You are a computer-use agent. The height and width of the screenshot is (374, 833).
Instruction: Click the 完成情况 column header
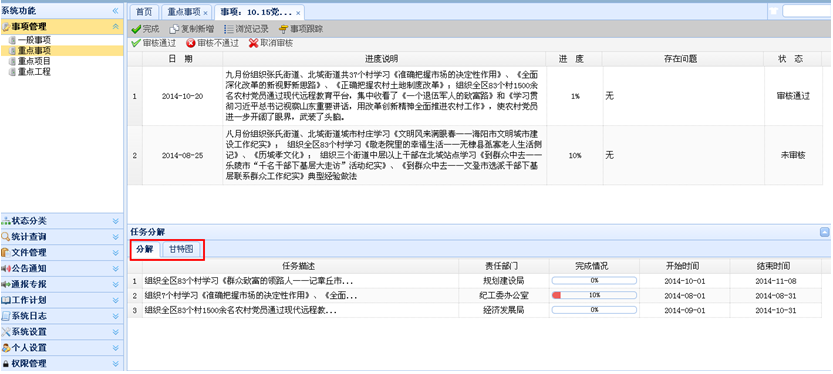point(594,266)
